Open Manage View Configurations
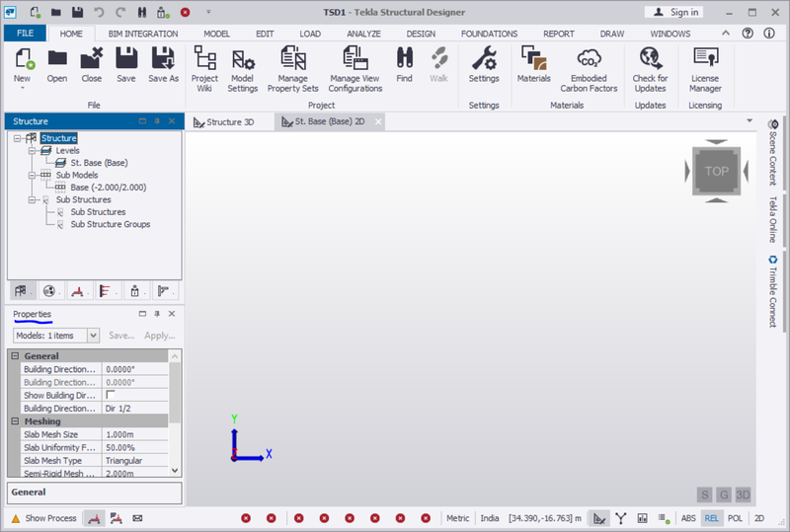Image resolution: width=790 pixels, height=532 pixels. click(355, 69)
